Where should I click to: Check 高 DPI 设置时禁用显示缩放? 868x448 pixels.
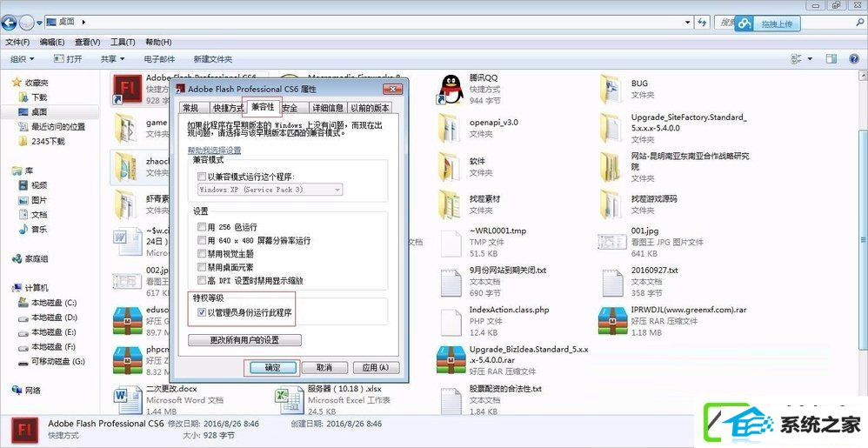pyautogui.click(x=202, y=280)
